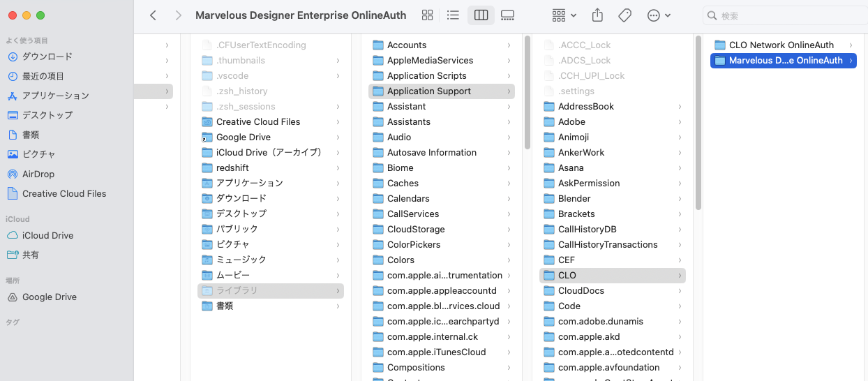The width and height of the screenshot is (868, 381).
Task: Click the Library column scrollbar
Action: (x=527, y=92)
